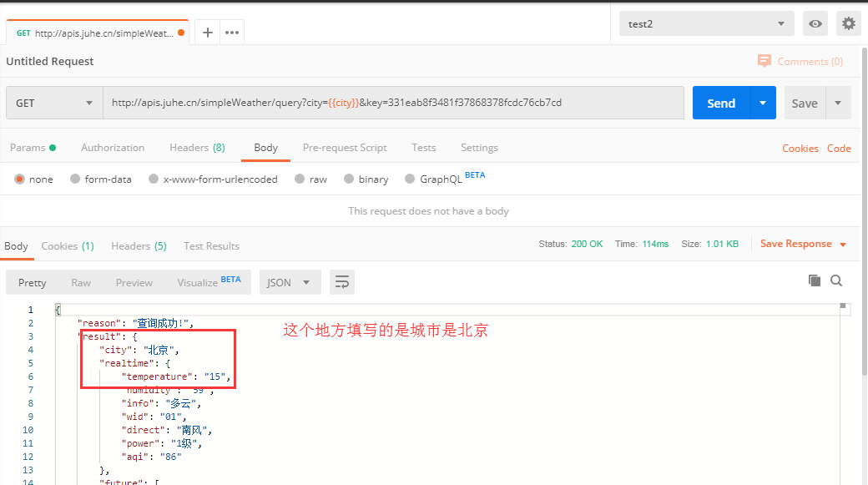Switch to the Pre-request Script tab

[345, 147]
